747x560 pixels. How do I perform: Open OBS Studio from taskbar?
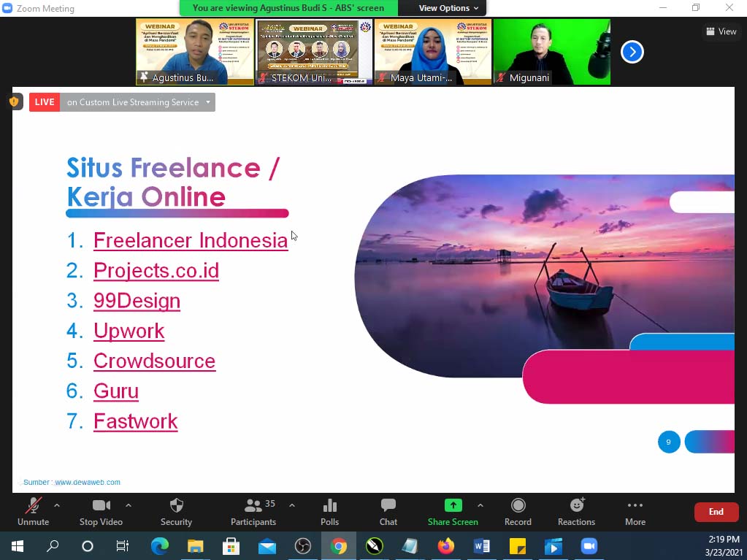[x=302, y=545]
